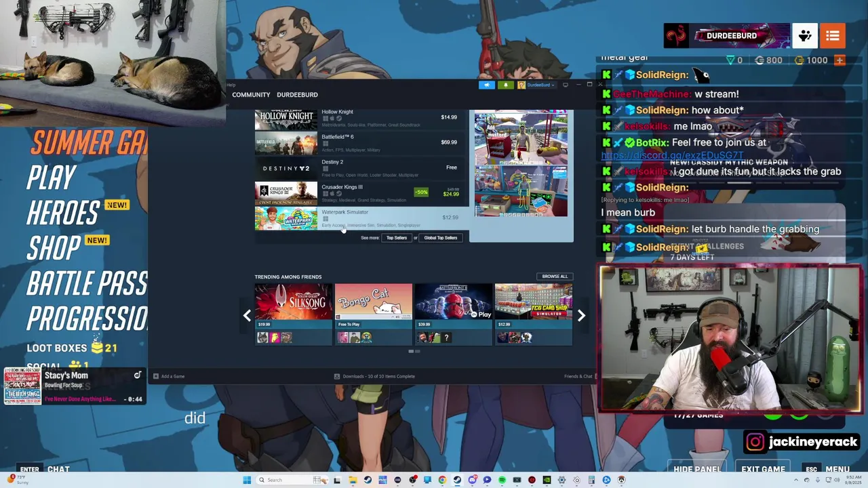Go to next trending carousel page

tap(581, 315)
